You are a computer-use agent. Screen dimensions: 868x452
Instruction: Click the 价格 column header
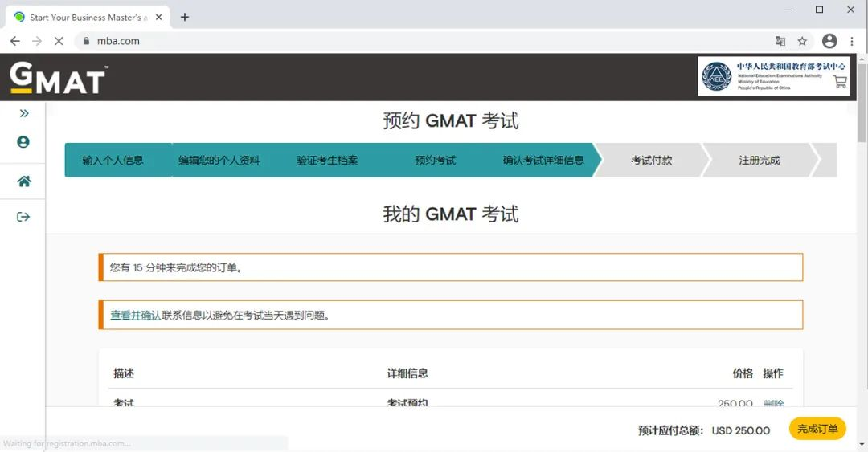pos(743,373)
